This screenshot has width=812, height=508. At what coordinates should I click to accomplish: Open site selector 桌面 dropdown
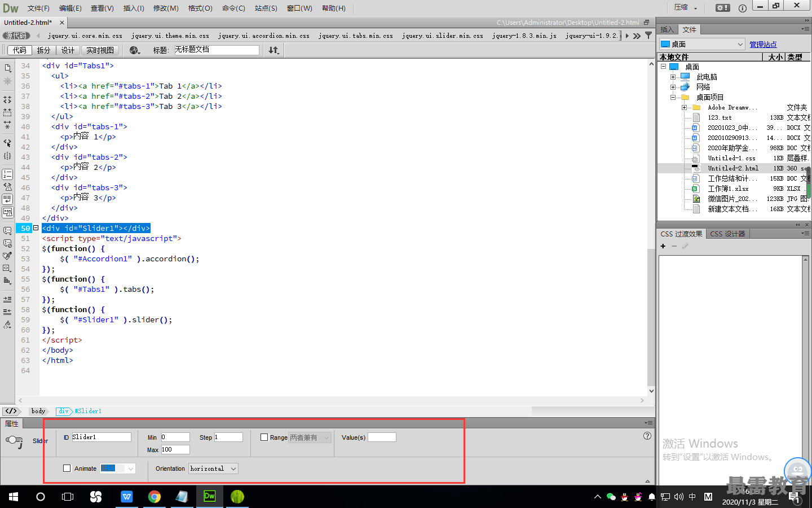(702, 44)
